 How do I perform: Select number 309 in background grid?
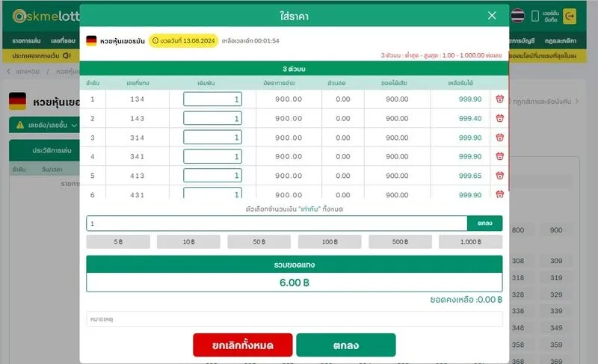pyautogui.click(x=556, y=261)
